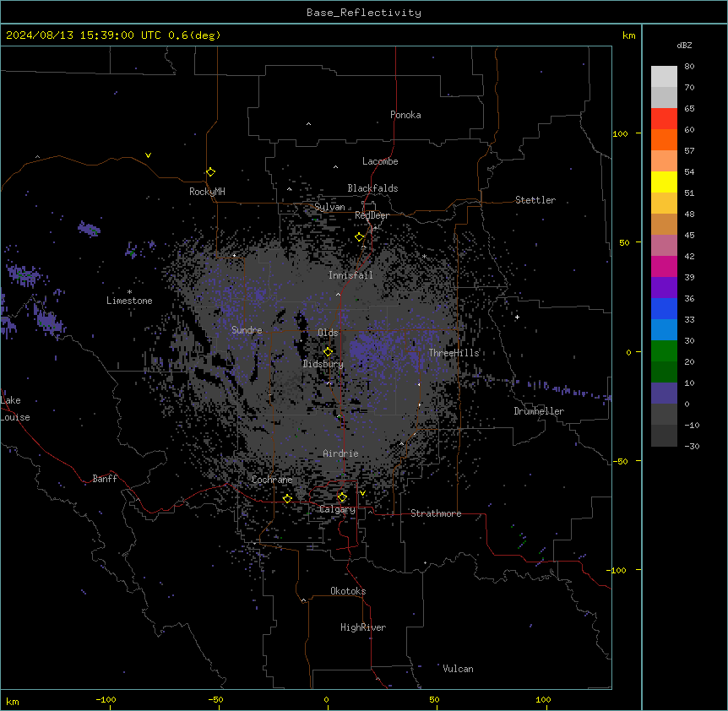Image resolution: width=728 pixels, height=711 pixels.
Task: Click the yellow diamond marker south of RedDeer
Action: coord(360,237)
